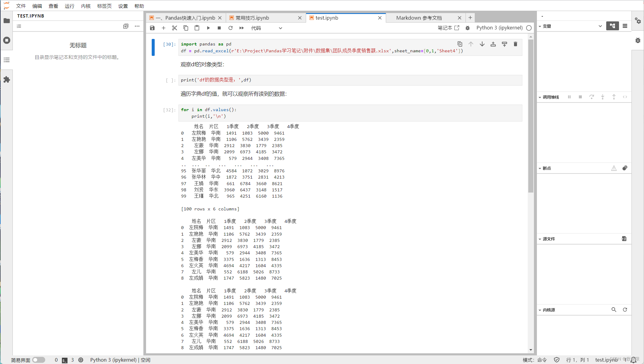644x364 pixels.
Task: Switch to the 常用技巧.ipynb tab
Action: (x=252, y=18)
